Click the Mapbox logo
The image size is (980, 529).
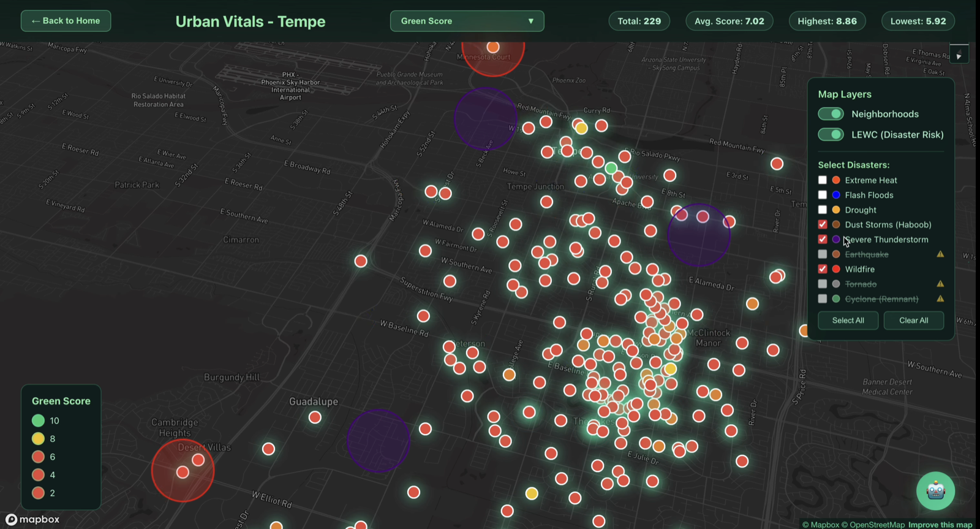click(33, 519)
